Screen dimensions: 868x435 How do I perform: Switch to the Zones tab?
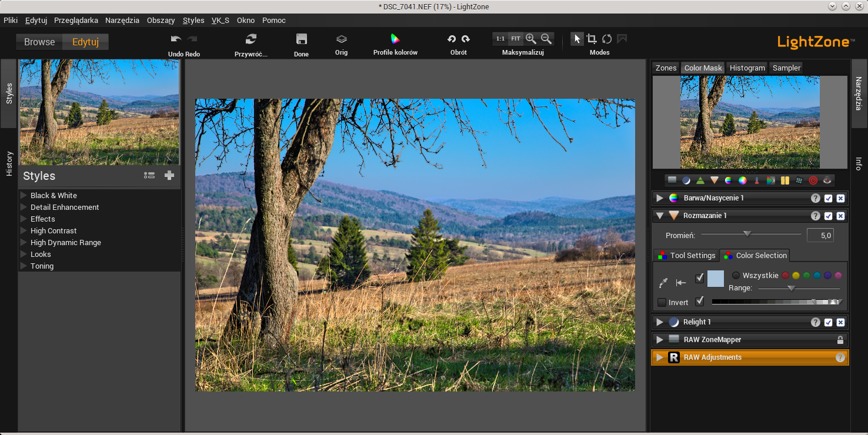tap(666, 68)
